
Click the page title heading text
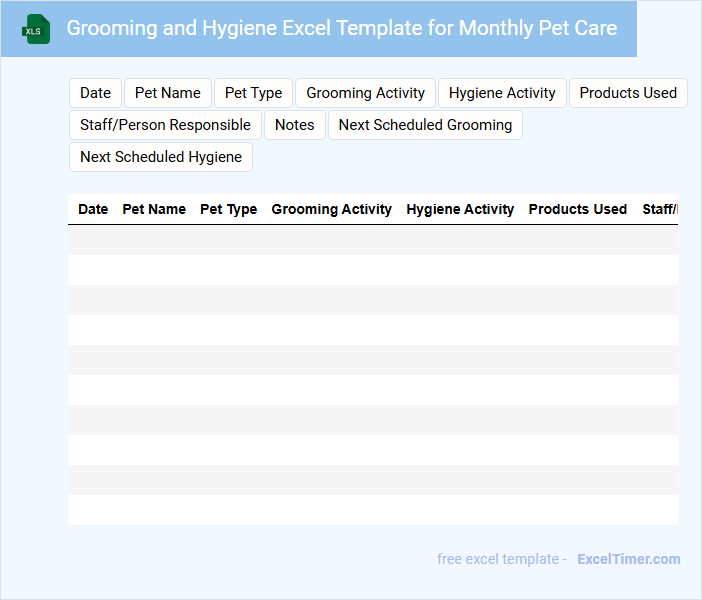tap(342, 28)
